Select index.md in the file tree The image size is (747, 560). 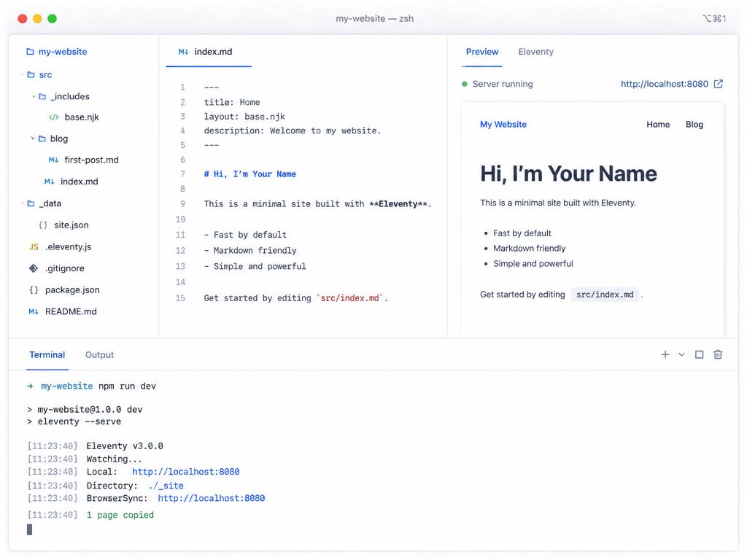(x=79, y=182)
